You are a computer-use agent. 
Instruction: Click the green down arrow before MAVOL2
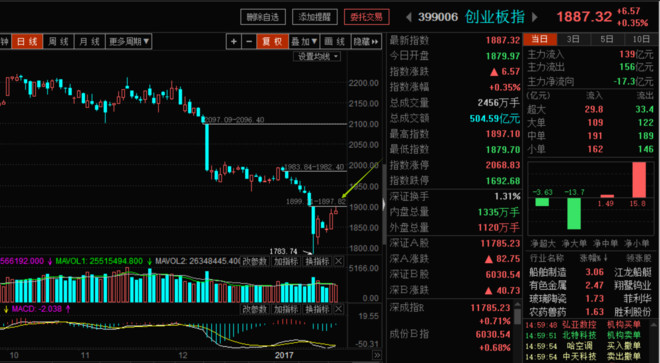(149, 261)
